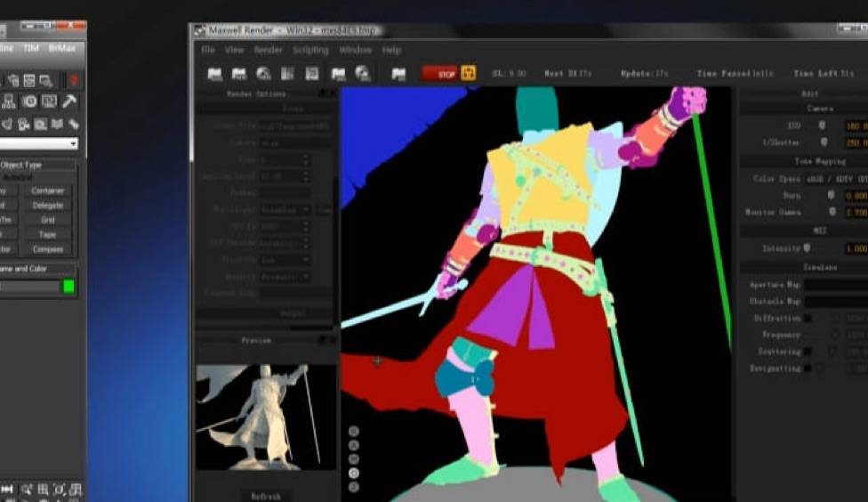Click the first disc-shaped icon in Maxwell toolbar
This screenshot has width=868, height=502.
pos(263,74)
